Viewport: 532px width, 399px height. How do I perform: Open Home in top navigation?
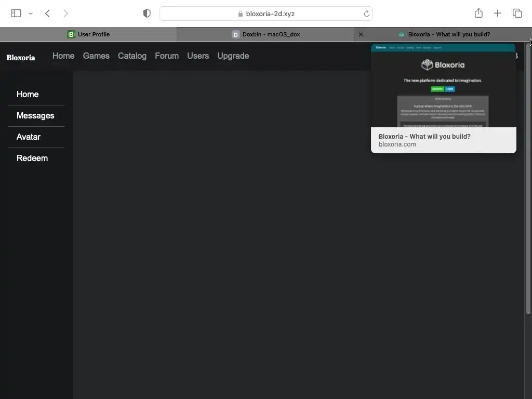[63, 56]
